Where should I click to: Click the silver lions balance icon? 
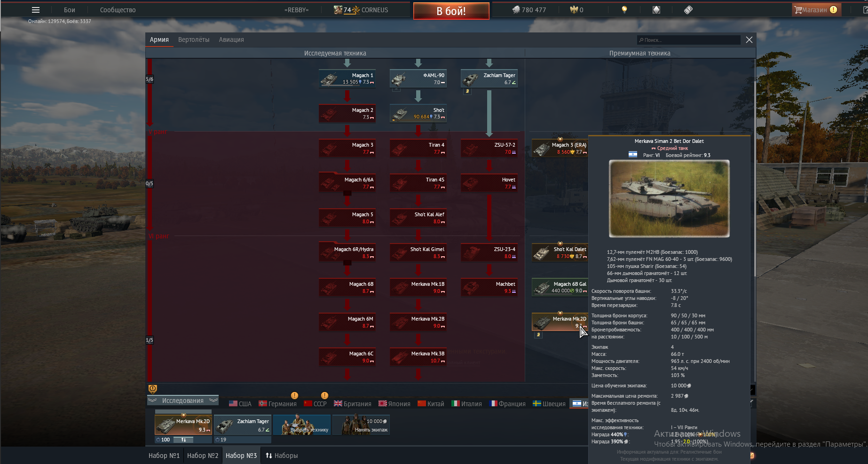(516, 9)
